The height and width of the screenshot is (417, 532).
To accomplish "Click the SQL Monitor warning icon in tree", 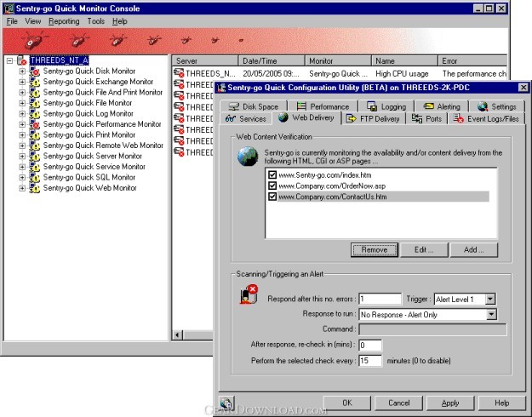I will pos(34,178).
